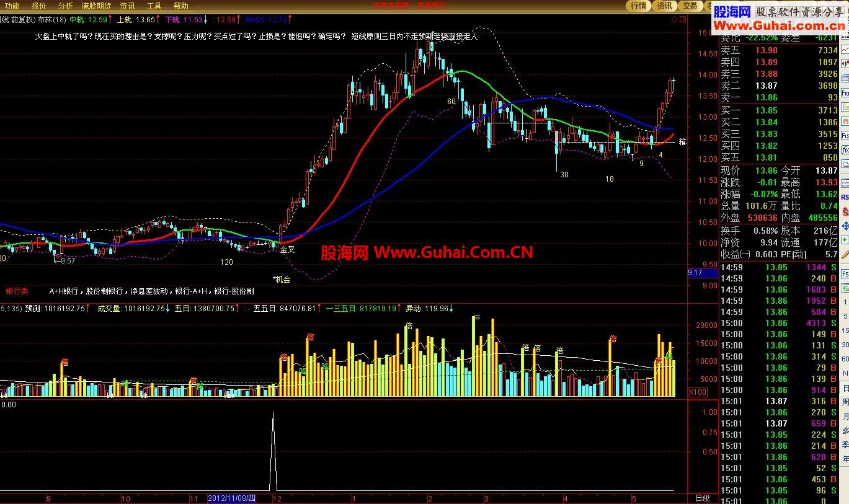The width and height of the screenshot is (849, 504).
Task: Switch to the 资讯 gold tab button
Action: pos(664,6)
